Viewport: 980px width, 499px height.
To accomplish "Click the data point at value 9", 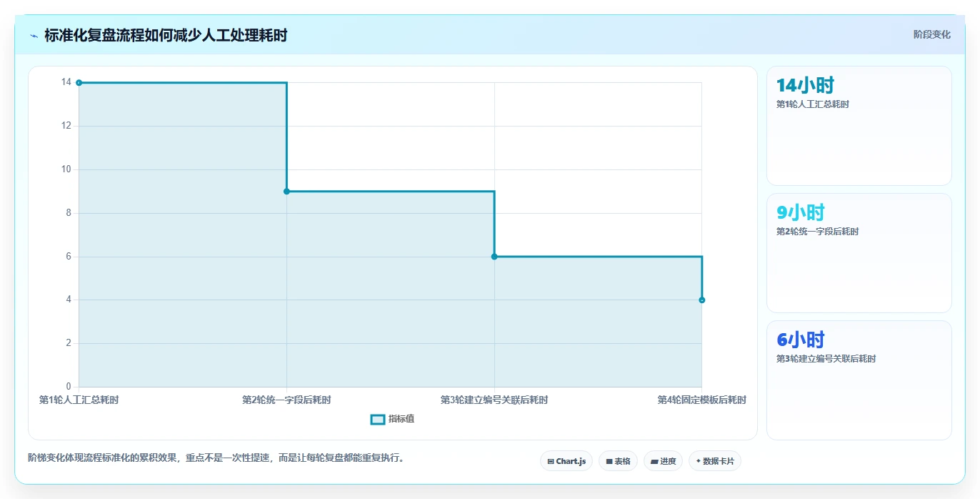I will [286, 192].
